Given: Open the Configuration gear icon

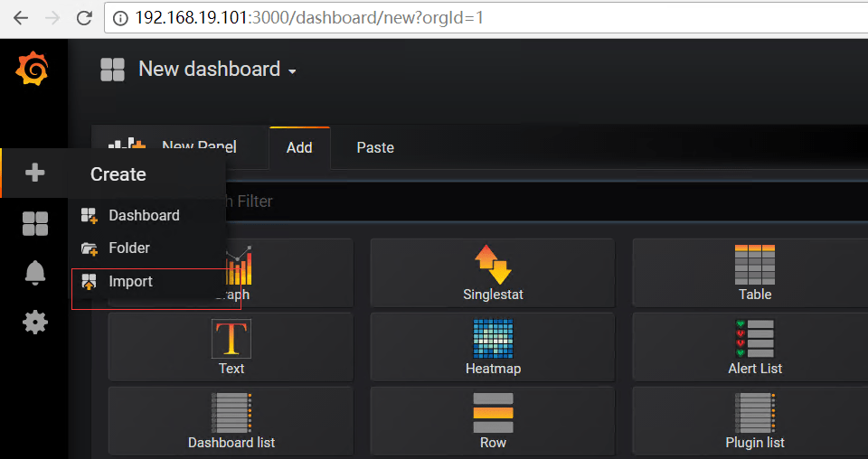Looking at the screenshot, I should [x=35, y=322].
